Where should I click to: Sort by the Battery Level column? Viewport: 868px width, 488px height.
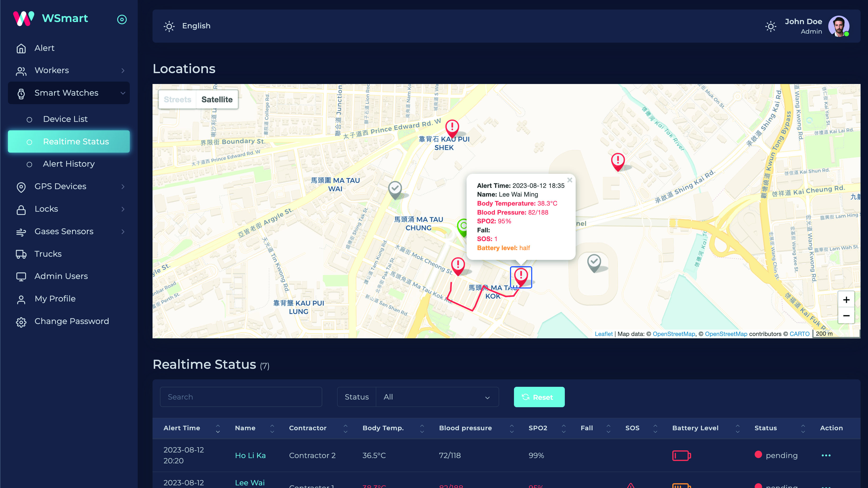706,428
